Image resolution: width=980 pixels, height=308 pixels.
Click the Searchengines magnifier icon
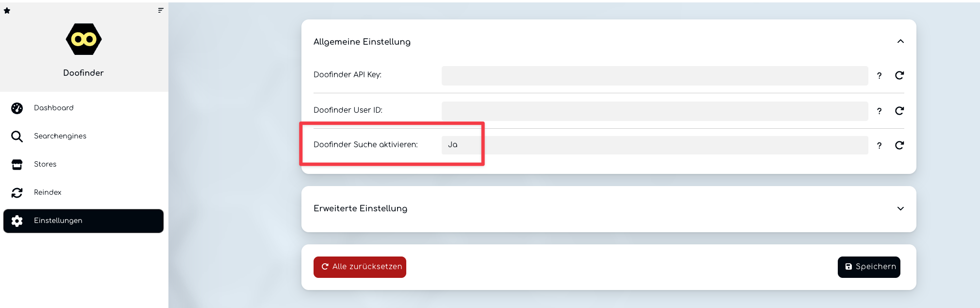17,137
